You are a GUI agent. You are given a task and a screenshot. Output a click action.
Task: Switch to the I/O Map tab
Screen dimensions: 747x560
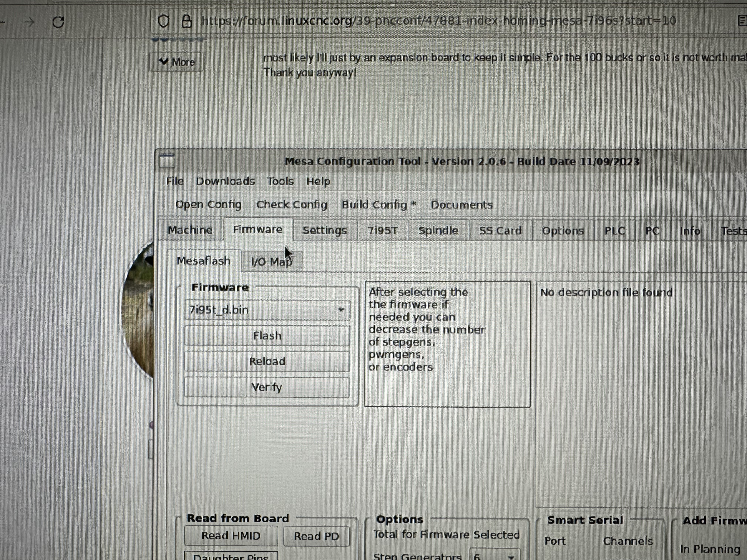272,262
